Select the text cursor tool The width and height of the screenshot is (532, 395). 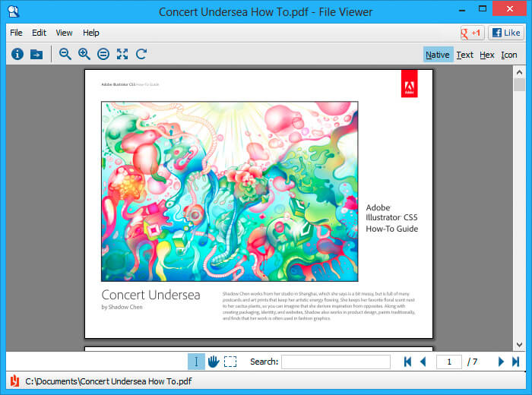coord(196,362)
